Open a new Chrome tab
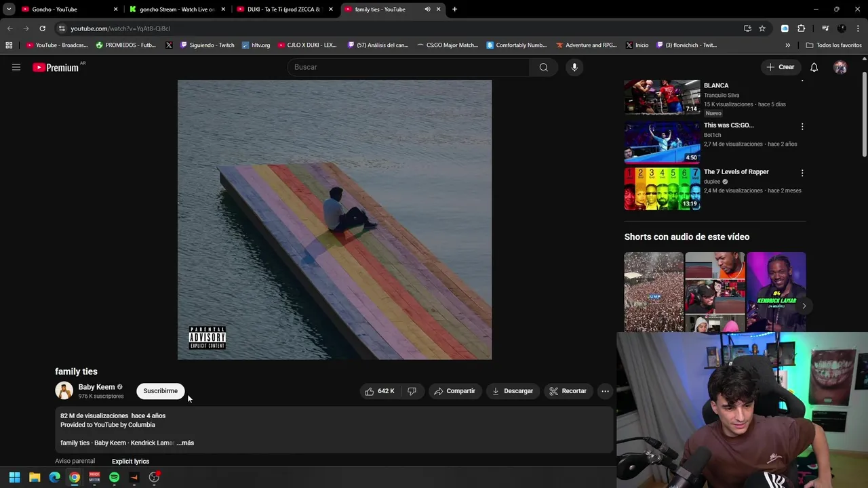Screen dimensions: 868x488 (x=454, y=9)
